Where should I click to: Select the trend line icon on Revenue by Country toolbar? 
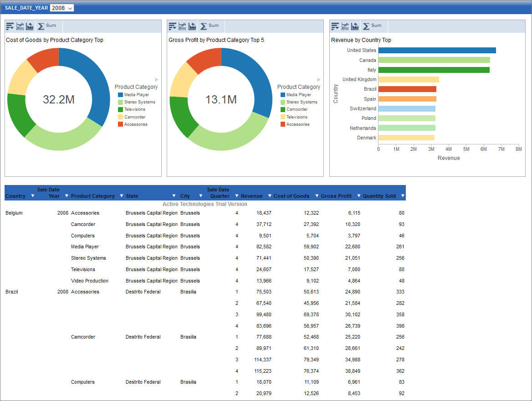345,26
